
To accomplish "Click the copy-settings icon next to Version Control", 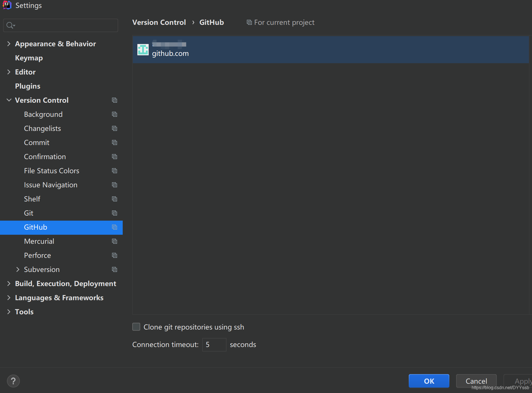I will tap(115, 100).
